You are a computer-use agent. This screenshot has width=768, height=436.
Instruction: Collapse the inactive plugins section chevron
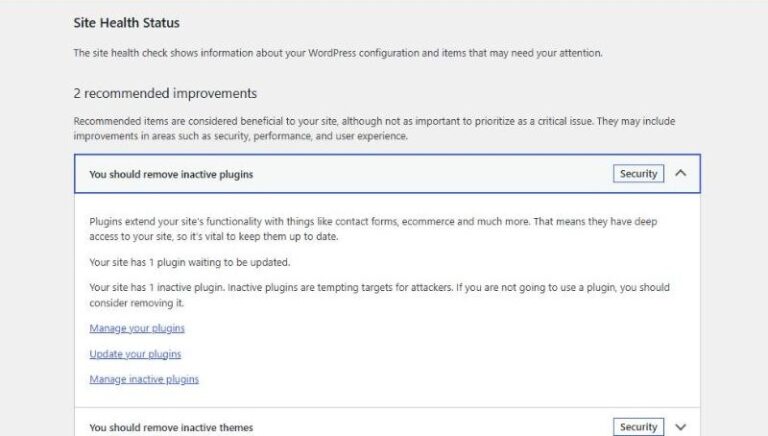680,173
